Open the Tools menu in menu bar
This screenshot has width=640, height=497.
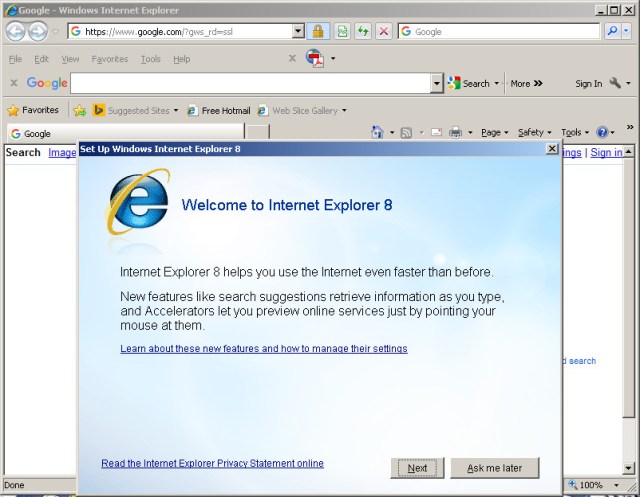[151, 59]
